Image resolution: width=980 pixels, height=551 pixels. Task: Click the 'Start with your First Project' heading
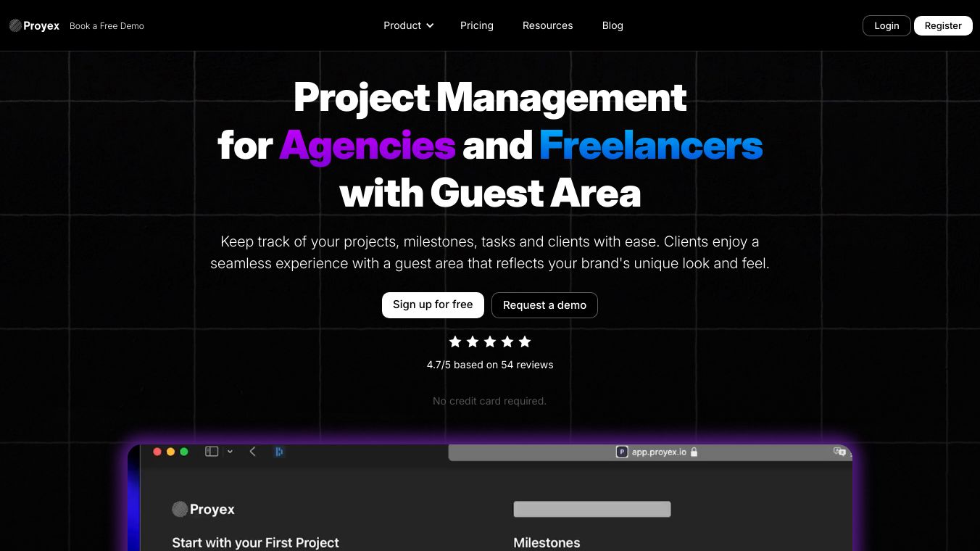point(255,542)
